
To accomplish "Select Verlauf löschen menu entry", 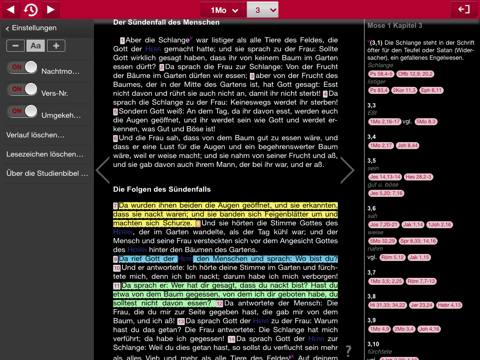I will 35,135.
